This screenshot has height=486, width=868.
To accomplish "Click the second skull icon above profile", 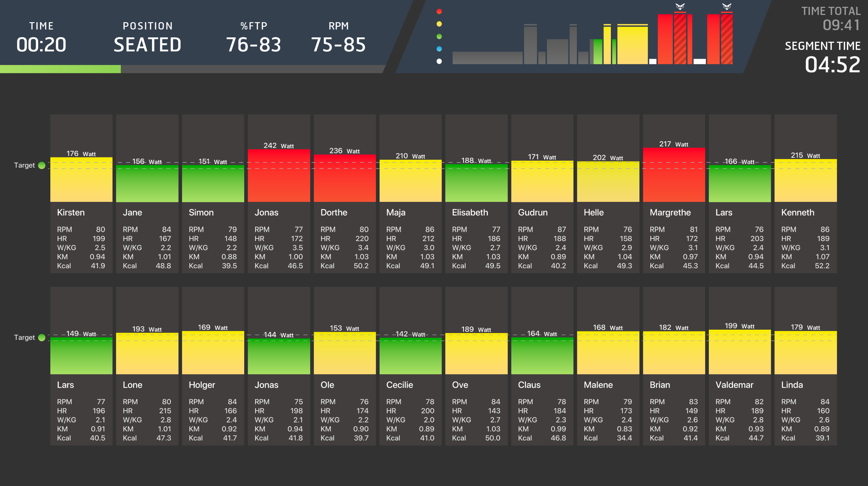I will (x=727, y=6).
